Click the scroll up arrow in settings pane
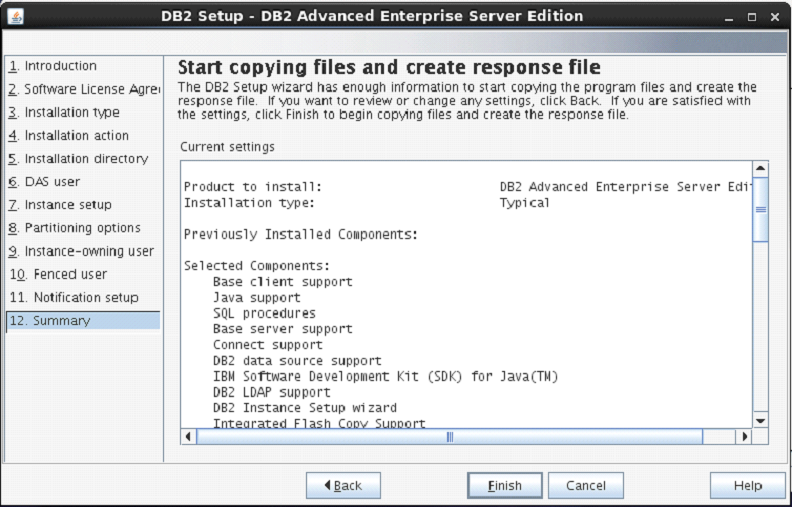The image size is (792, 507). (760, 169)
